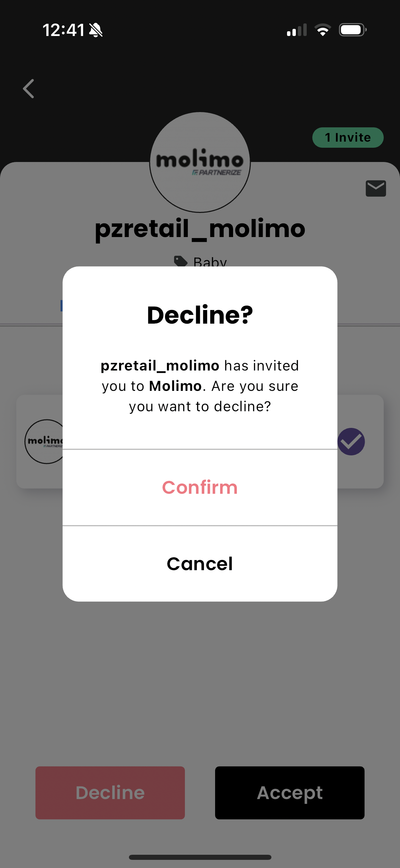Cancel the decline dialog
This screenshot has height=868, width=400.
[200, 564]
